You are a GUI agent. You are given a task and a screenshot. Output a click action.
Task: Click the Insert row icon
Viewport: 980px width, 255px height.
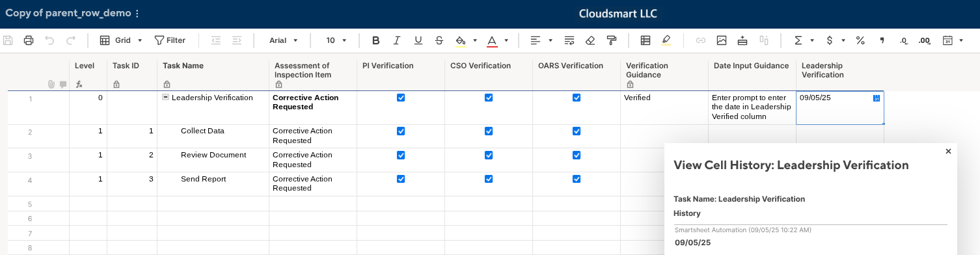pos(742,40)
